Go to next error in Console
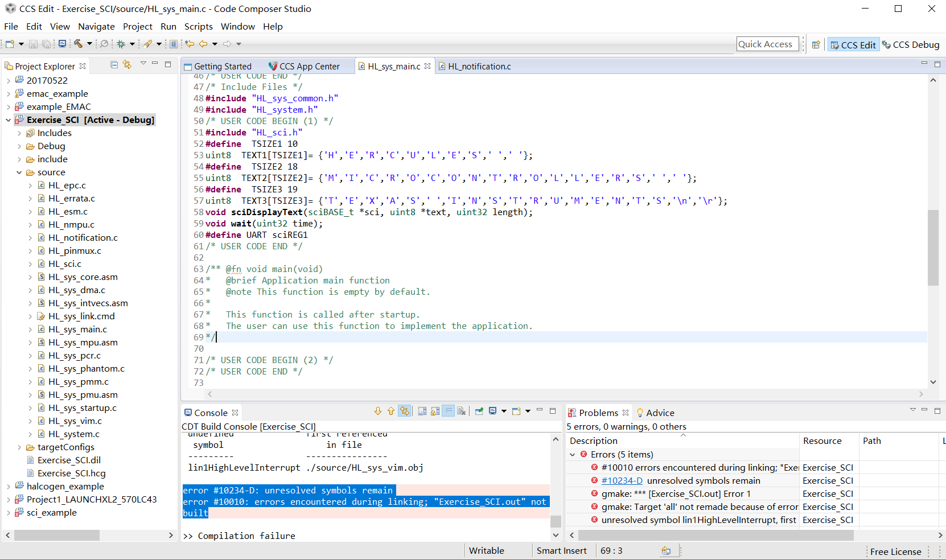Viewport: 946px width, 560px height. (378, 411)
